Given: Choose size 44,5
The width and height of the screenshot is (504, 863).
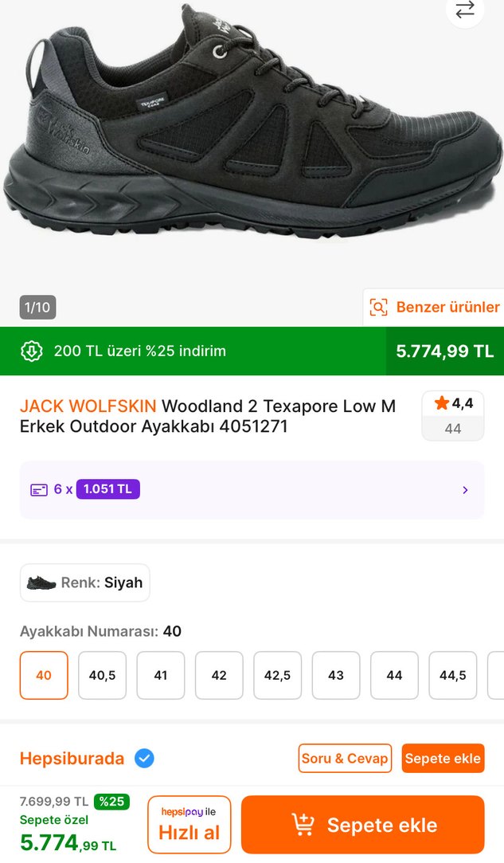Looking at the screenshot, I should (x=452, y=675).
